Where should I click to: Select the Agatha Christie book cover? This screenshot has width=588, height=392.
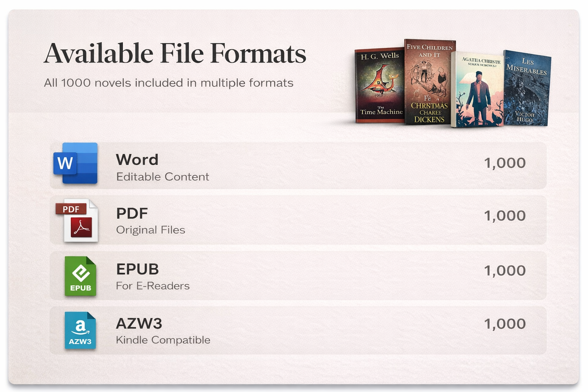tap(478, 90)
